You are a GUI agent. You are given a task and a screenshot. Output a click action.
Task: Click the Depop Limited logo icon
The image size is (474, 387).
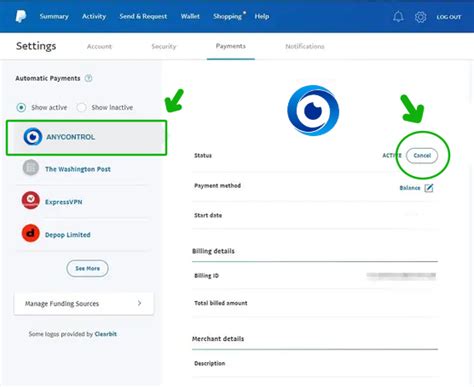31,233
